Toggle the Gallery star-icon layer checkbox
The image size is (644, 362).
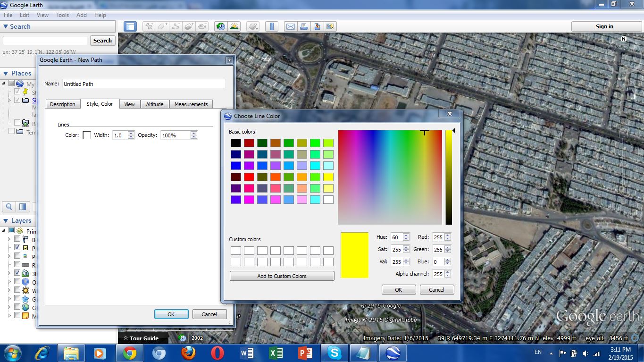coord(17,299)
